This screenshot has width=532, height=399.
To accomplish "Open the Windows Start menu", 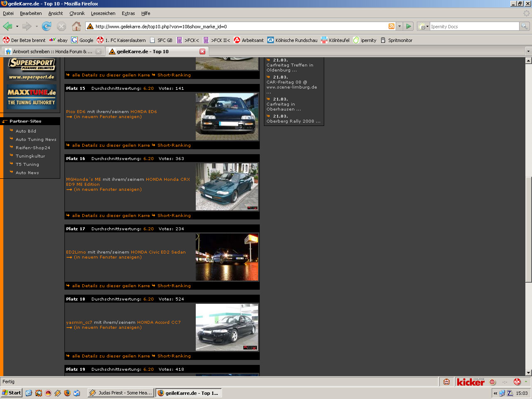I will (12, 393).
